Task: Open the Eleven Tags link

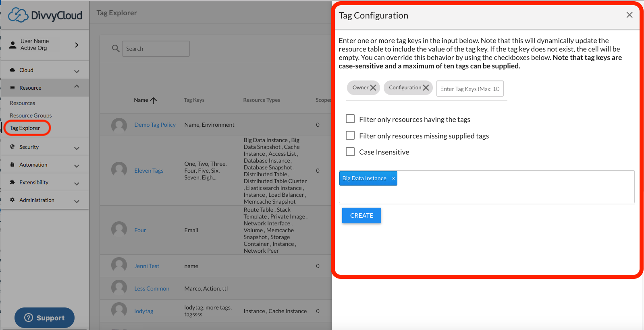Action: point(149,171)
